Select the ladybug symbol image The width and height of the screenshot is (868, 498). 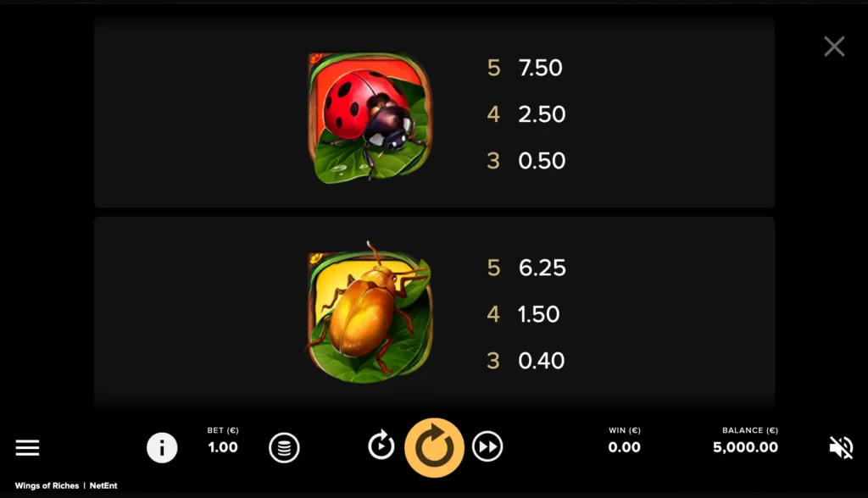click(370, 118)
